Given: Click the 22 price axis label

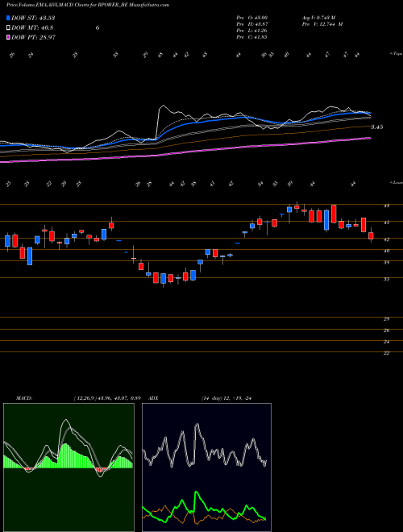Looking at the screenshot, I should [386, 353].
